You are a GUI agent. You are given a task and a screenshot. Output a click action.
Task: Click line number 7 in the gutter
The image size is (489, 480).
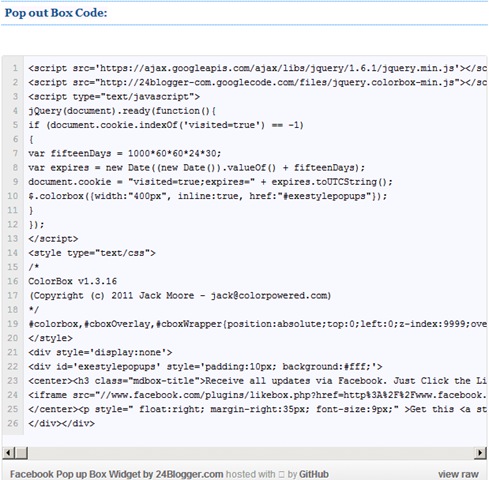coord(15,153)
